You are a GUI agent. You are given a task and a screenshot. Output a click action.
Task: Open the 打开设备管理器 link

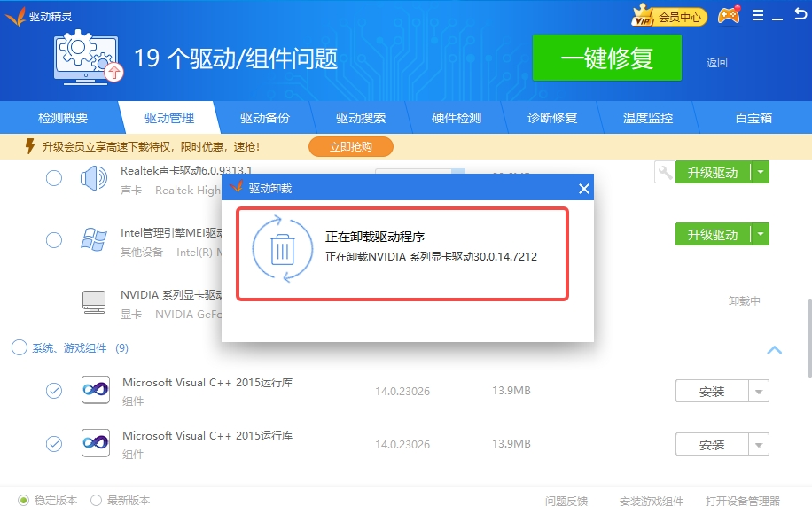pos(743,502)
